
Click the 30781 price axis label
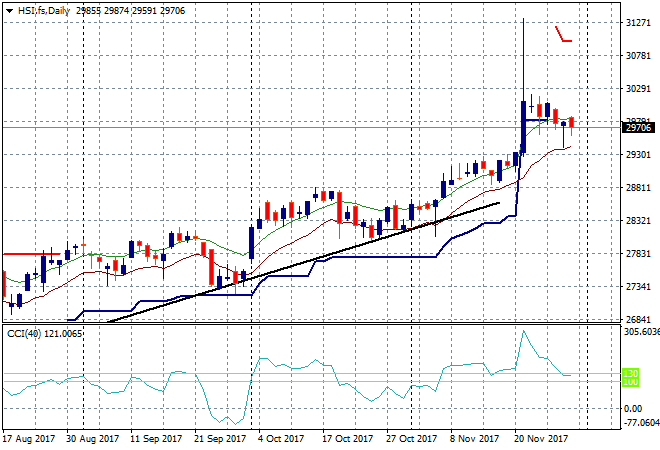(638, 55)
